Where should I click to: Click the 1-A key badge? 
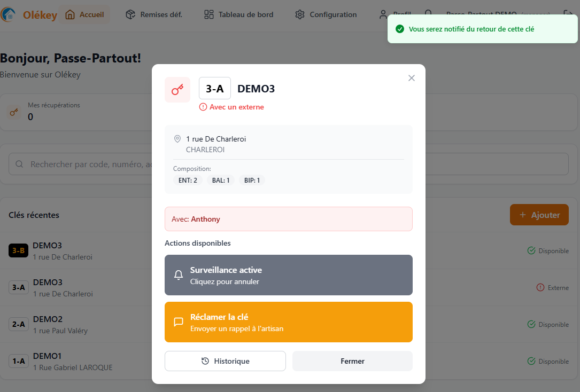click(18, 361)
